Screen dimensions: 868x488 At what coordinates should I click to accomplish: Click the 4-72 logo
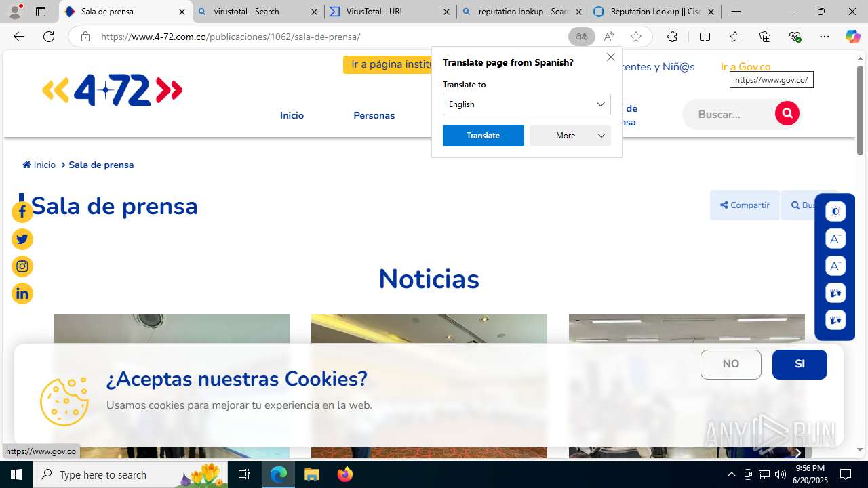113,90
